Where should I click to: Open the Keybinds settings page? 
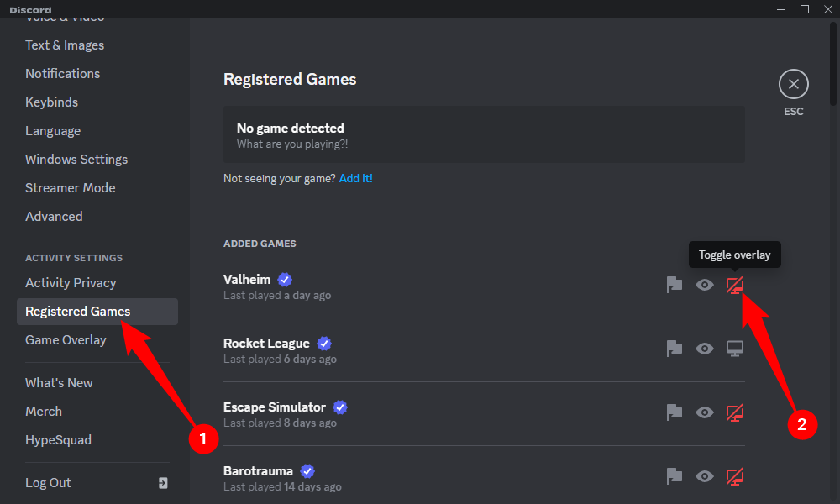point(51,102)
